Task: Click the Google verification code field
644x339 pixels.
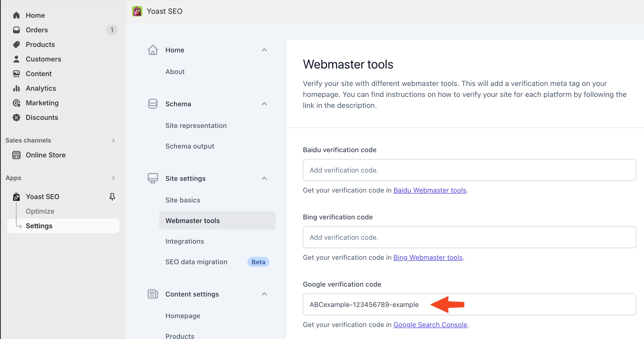Action: [x=469, y=304]
